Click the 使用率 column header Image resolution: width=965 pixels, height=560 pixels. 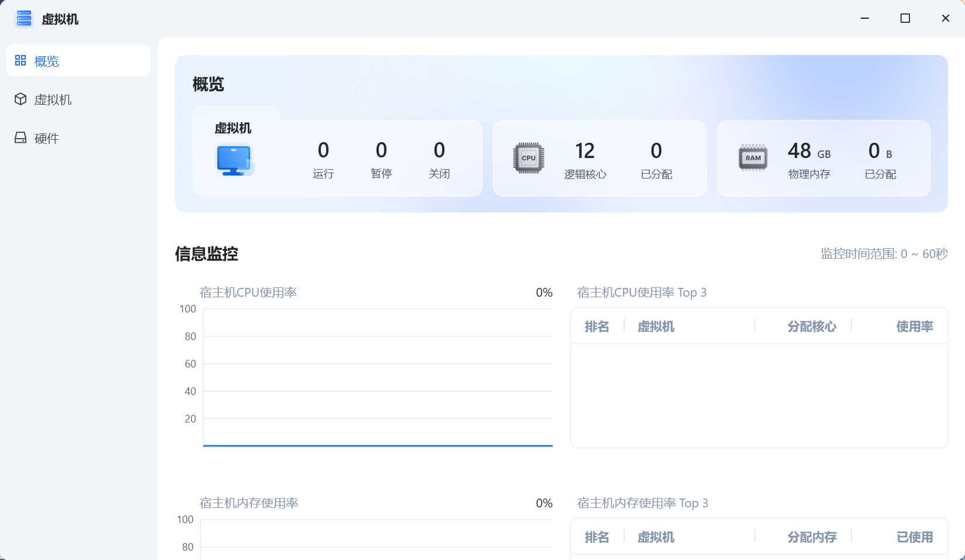pos(914,327)
